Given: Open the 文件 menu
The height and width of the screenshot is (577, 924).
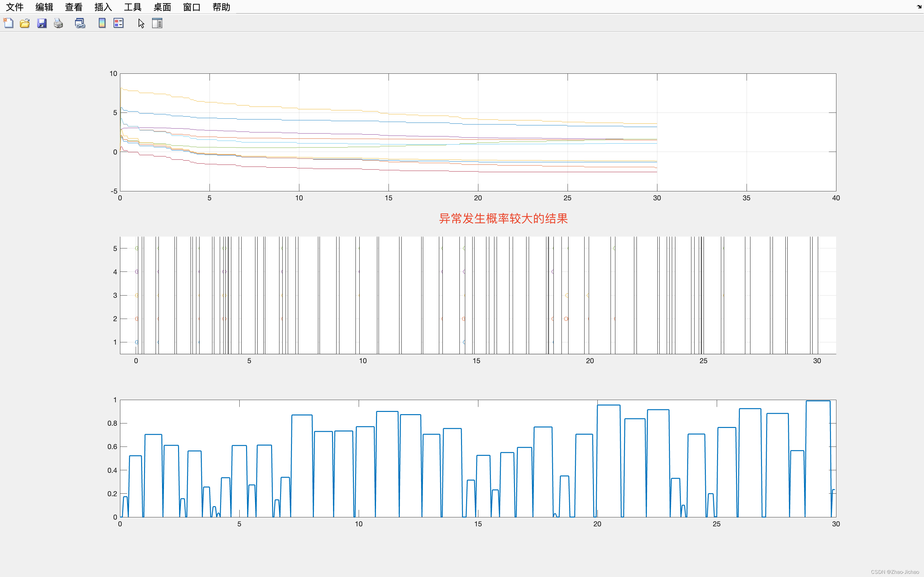Looking at the screenshot, I should tap(14, 7).
